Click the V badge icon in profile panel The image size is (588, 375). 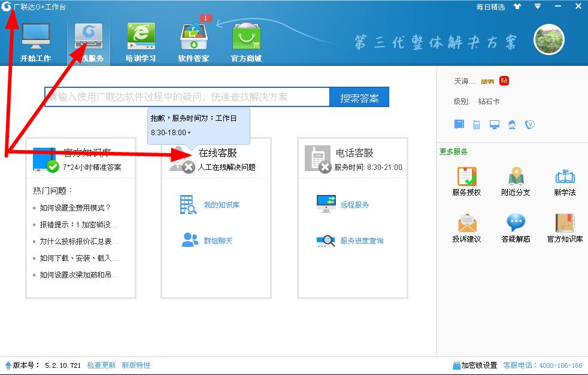coord(530,124)
